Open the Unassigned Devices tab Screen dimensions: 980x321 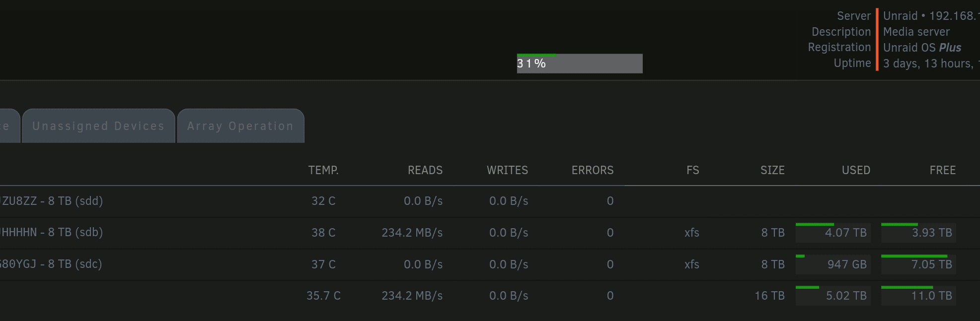tap(98, 126)
